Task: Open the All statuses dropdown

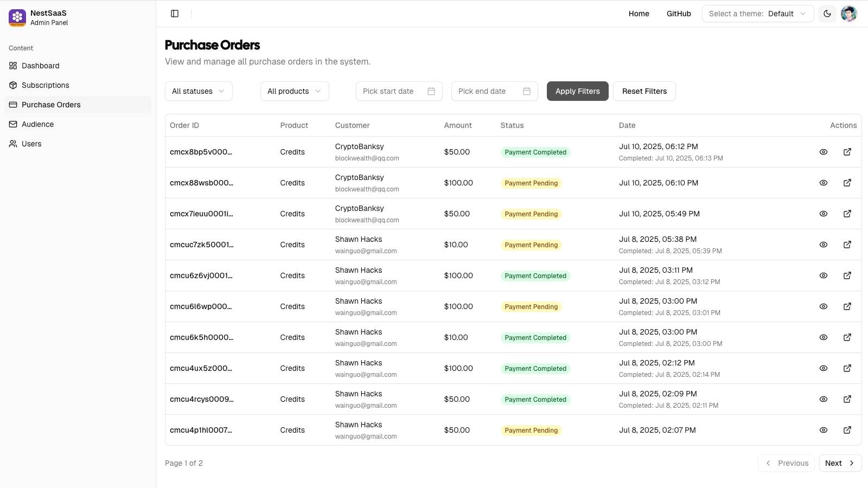Action: point(198,91)
